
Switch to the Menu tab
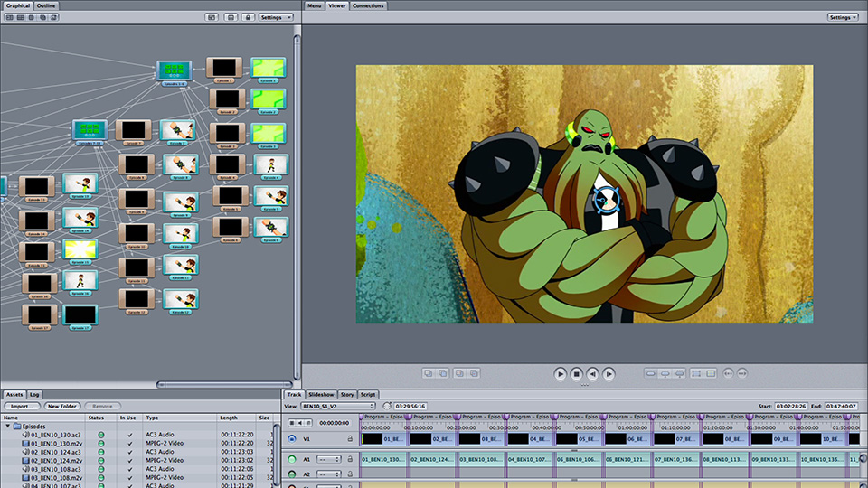coord(314,5)
